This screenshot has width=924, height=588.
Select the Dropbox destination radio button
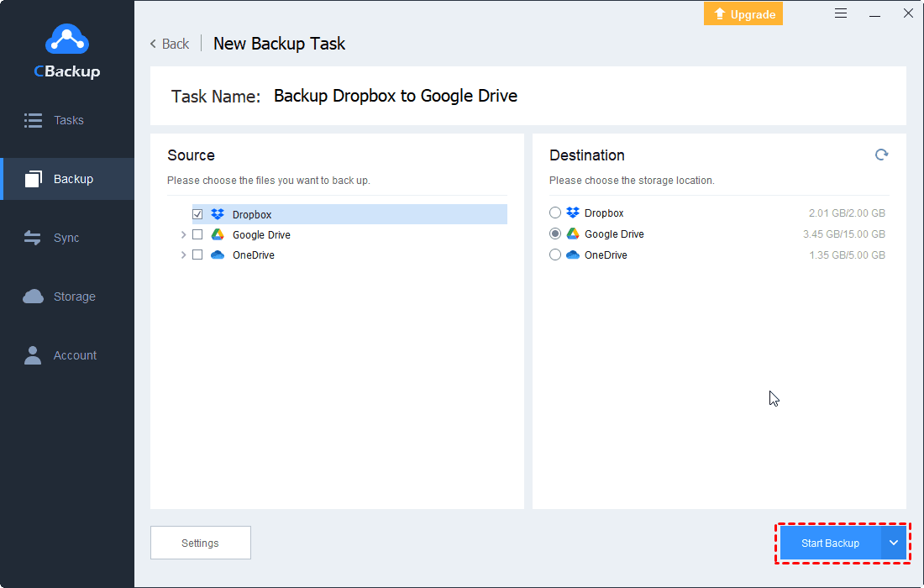[555, 213]
